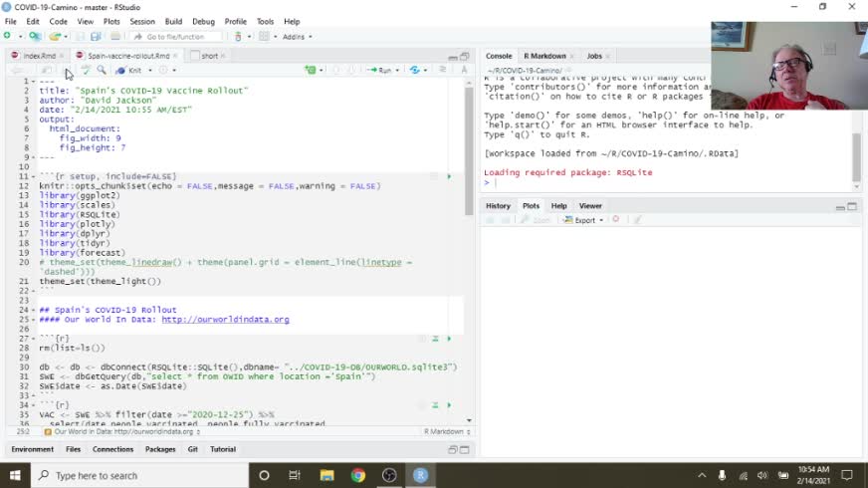Click the Git version control icon
868x488 pixels.
pyautogui.click(x=238, y=37)
